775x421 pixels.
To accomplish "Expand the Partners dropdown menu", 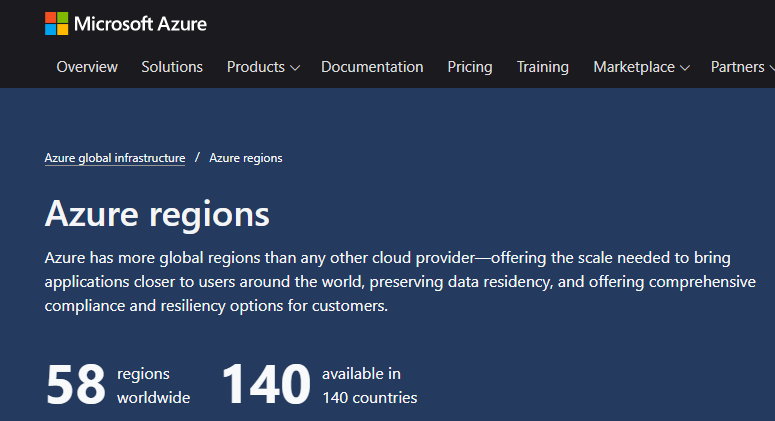I will pos(742,67).
